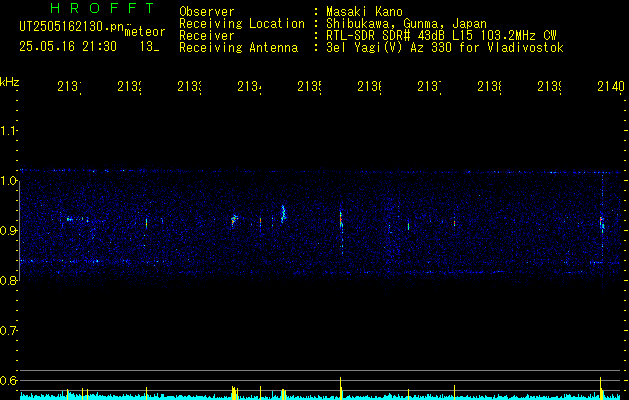
Task: Click the 0.6 frequency axis label
Action: coord(8,380)
